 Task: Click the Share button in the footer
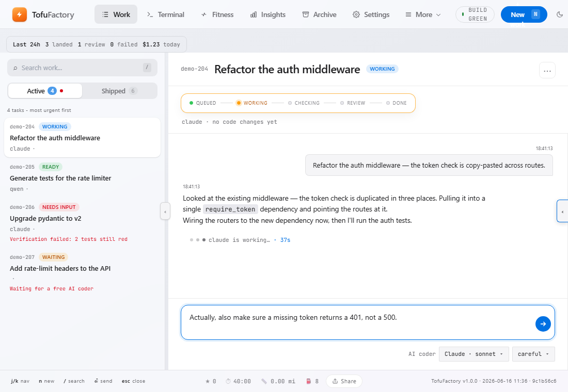point(344,381)
